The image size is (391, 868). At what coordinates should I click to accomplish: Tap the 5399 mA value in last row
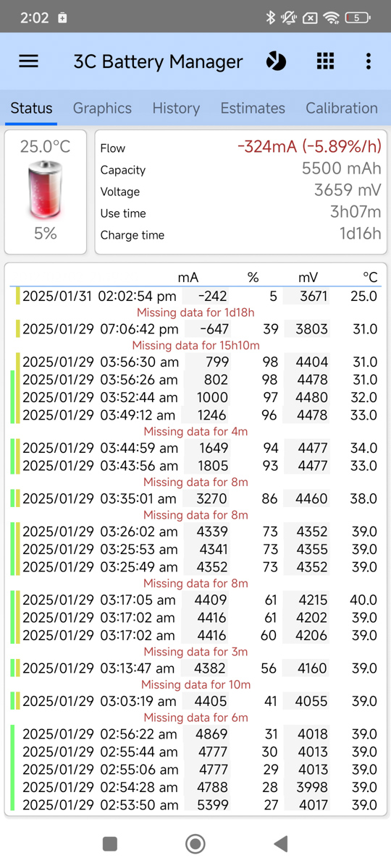click(213, 805)
